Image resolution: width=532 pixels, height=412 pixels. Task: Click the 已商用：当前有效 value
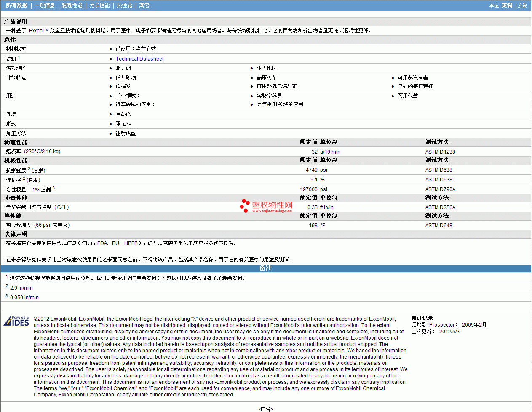coord(136,49)
